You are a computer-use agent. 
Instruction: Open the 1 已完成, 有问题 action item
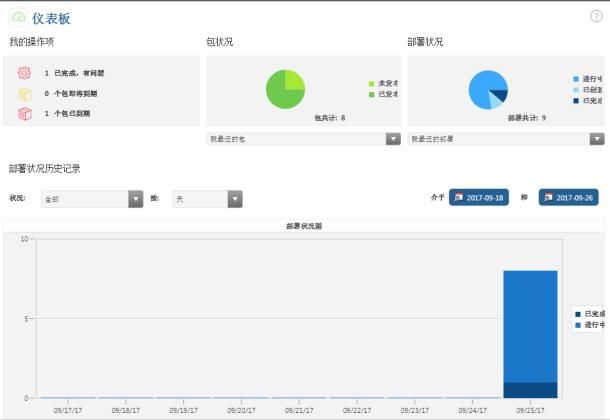coord(74,73)
